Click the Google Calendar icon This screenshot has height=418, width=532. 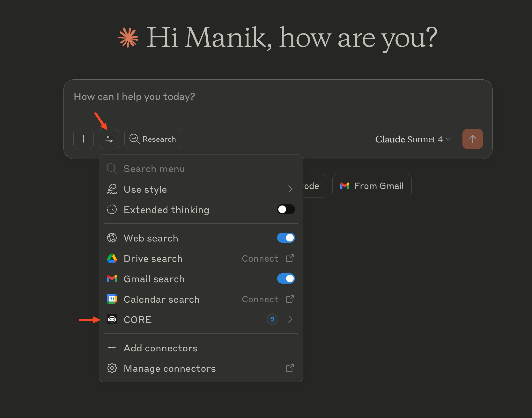(x=112, y=299)
